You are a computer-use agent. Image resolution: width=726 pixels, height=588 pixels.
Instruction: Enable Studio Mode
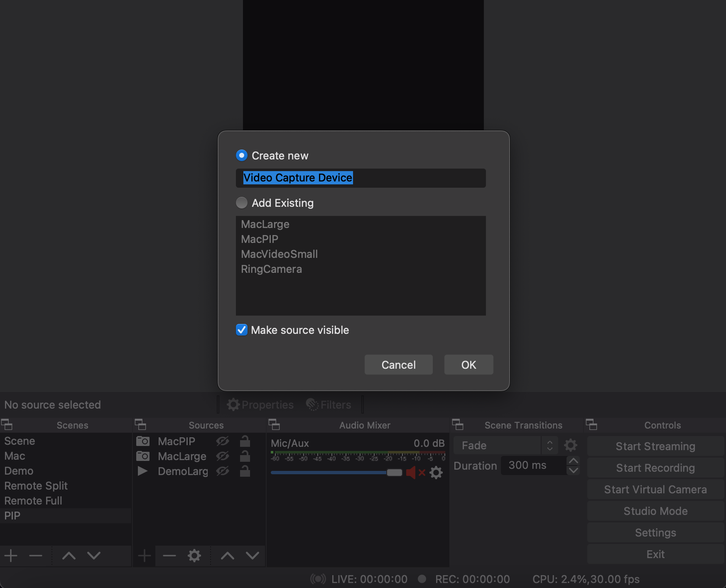655,511
